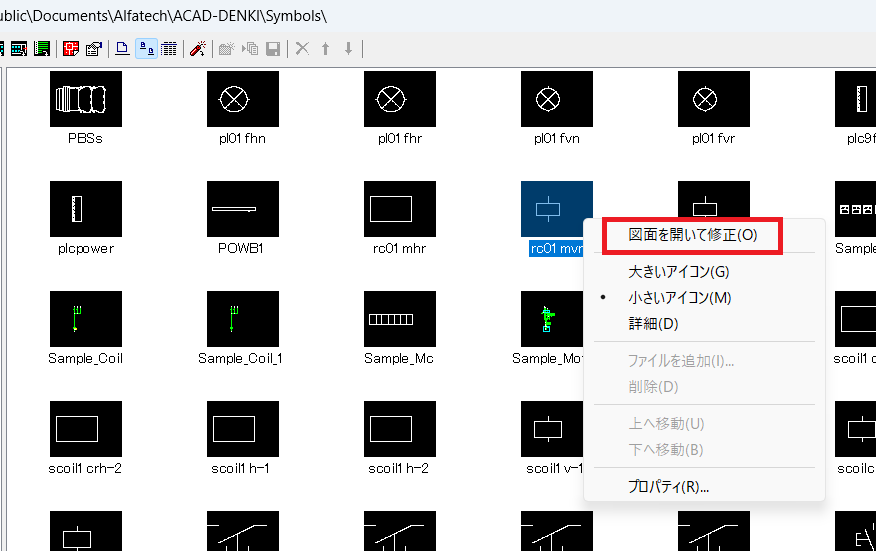Select the scoil1 v-1 symbol thumbnail

tap(552, 429)
